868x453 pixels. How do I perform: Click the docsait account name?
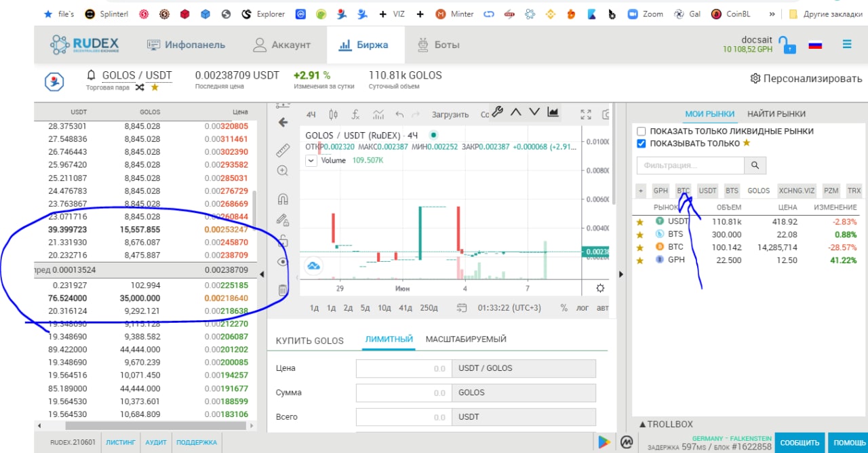click(x=757, y=39)
